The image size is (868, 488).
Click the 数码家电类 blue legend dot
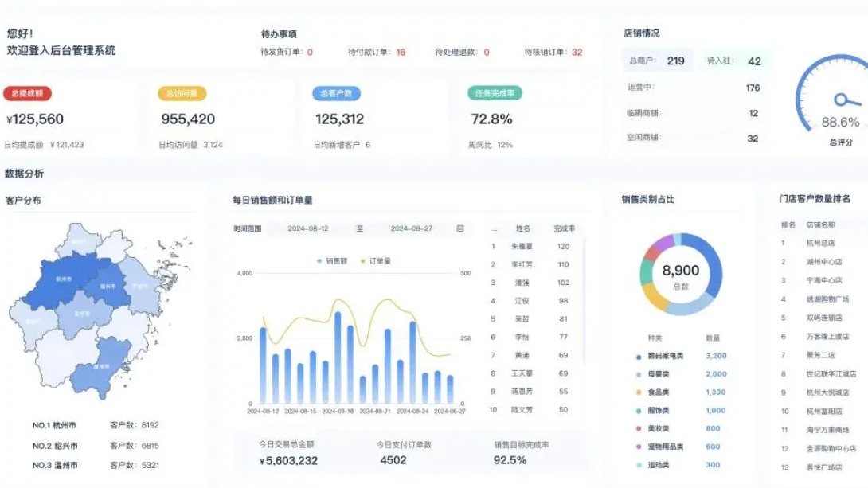point(639,357)
